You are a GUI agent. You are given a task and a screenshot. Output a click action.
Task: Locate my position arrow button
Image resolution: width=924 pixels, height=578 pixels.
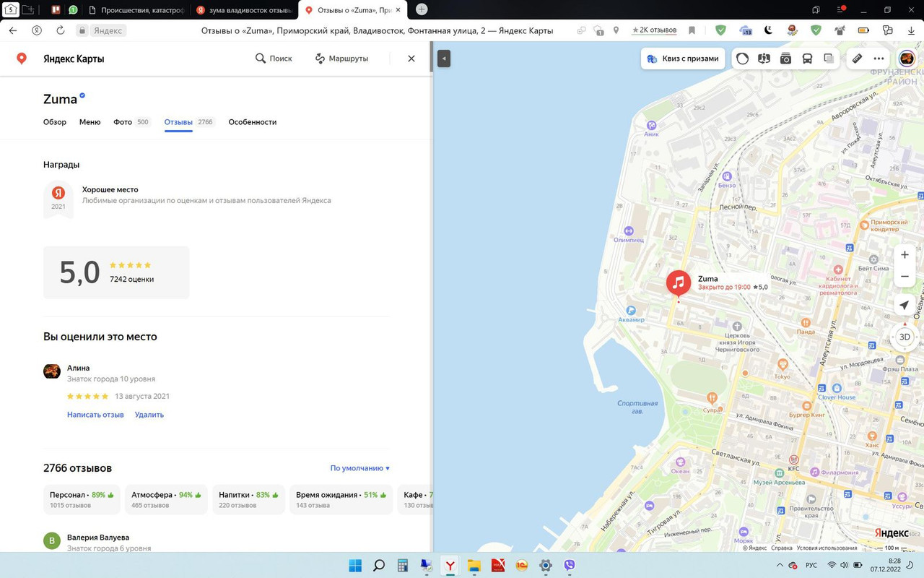coord(905,306)
